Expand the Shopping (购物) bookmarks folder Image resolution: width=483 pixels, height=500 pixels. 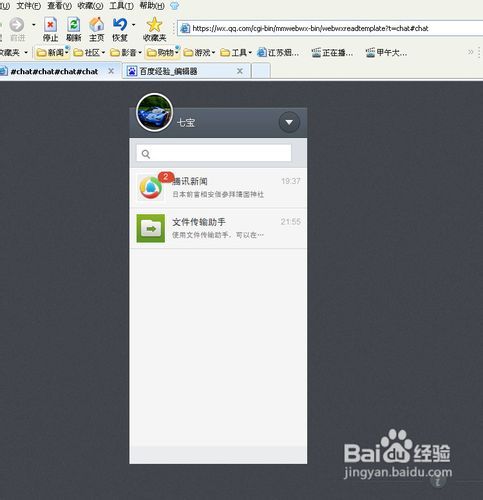(163, 53)
